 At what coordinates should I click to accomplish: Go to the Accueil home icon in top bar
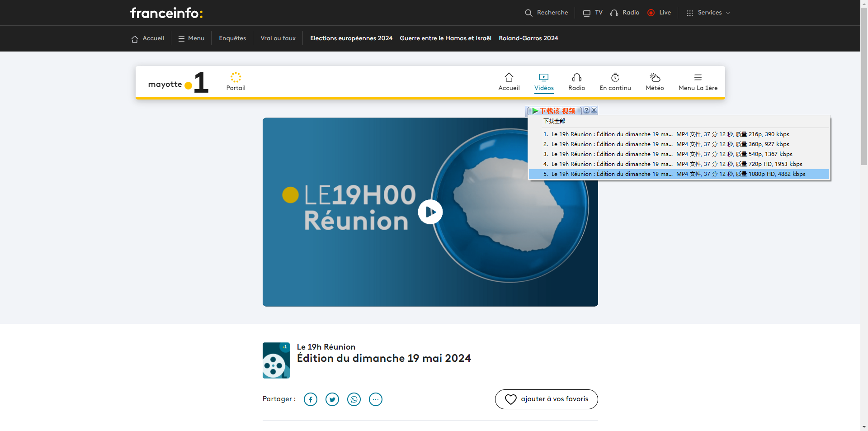point(135,39)
